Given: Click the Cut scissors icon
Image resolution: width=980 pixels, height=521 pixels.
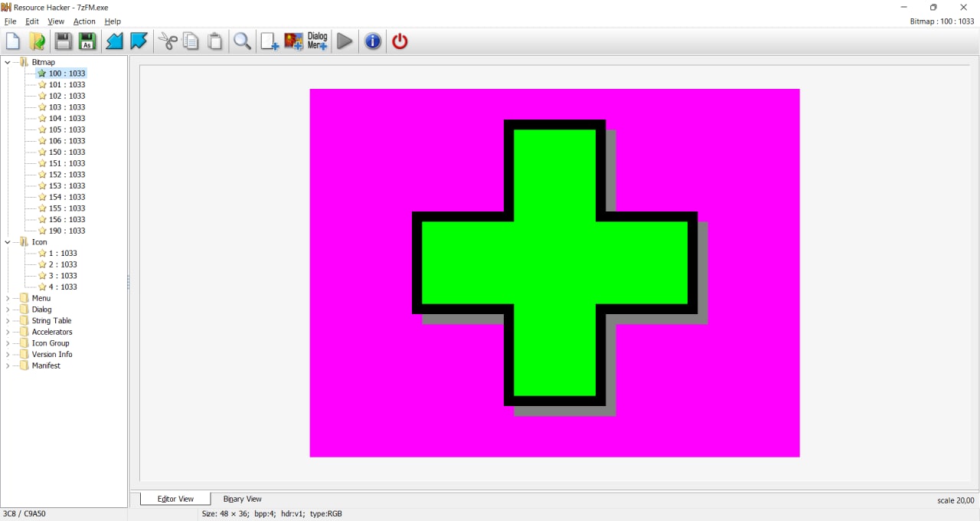Looking at the screenshot, I should pos(168,41).
